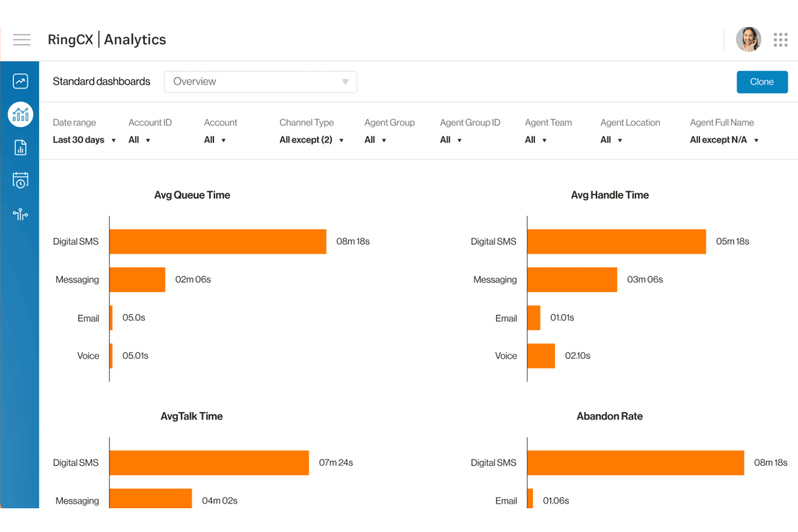Open the reports document sidebar icon
Image resolution: width=798 pixels, height=532 pixels.
20,148
